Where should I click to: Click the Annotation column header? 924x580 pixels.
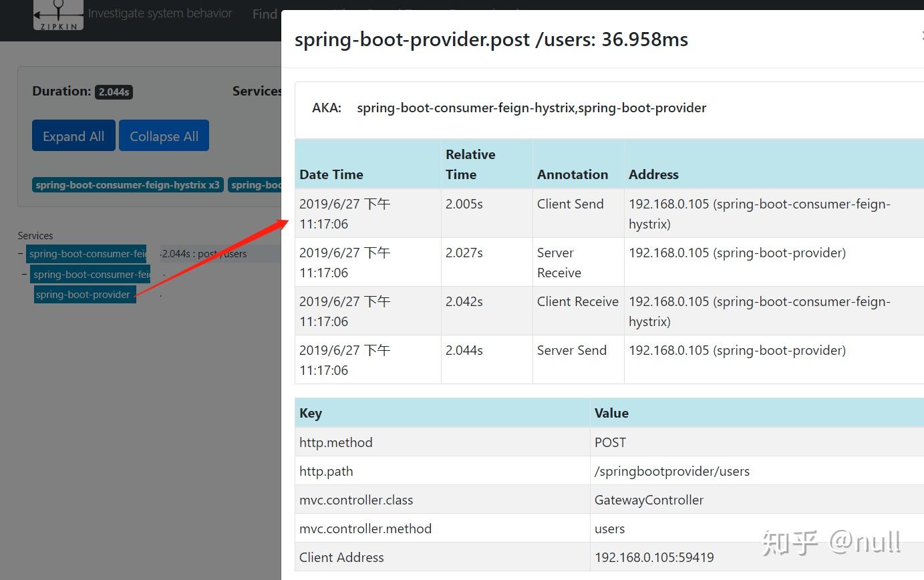point(573,174)
